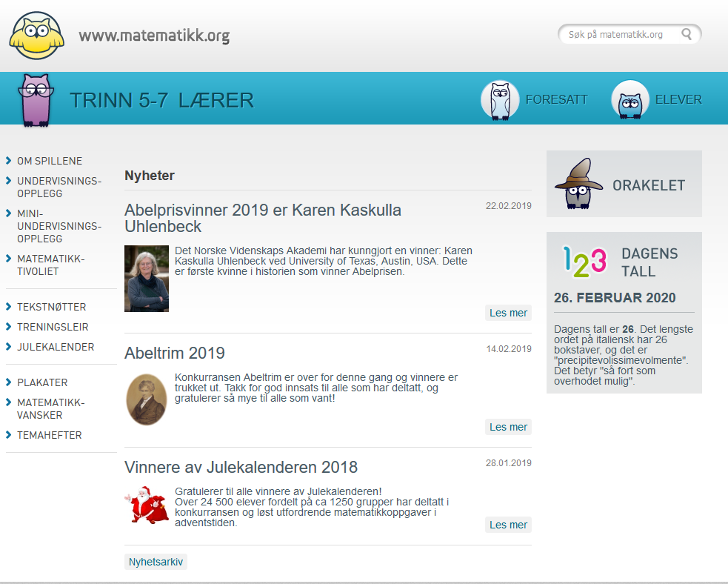Screen dimensions: 728x584
Task: Click the matematikk.org owl logo
Action: click(36, 34)
